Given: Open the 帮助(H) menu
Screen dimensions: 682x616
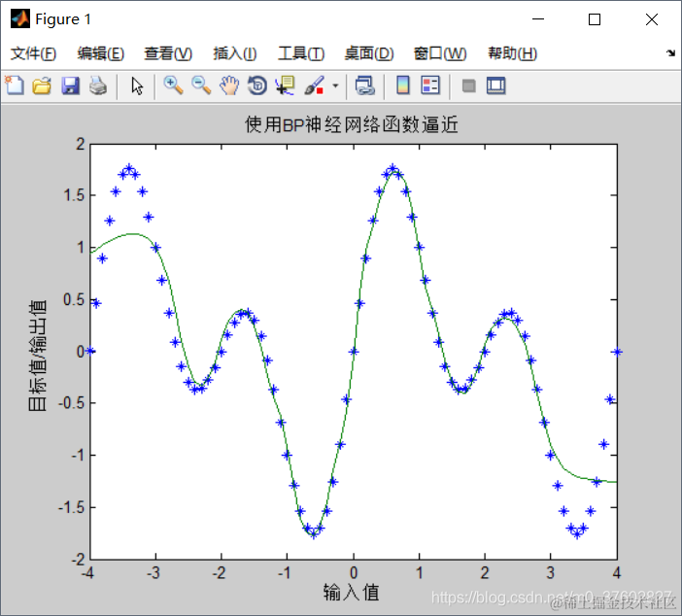Looking at the screenshot, I should pyautogui.click(x=513, y=53).
